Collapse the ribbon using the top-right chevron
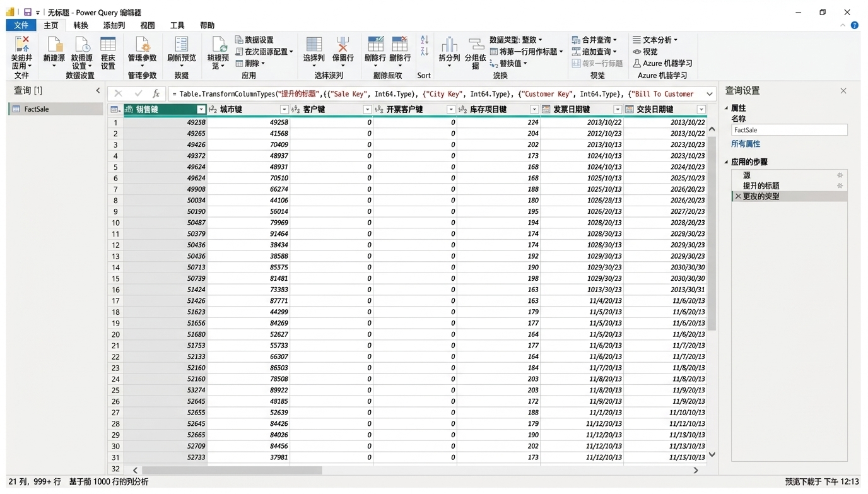Image resolution: width=868 pixels, height=494 pixels. 843,25
